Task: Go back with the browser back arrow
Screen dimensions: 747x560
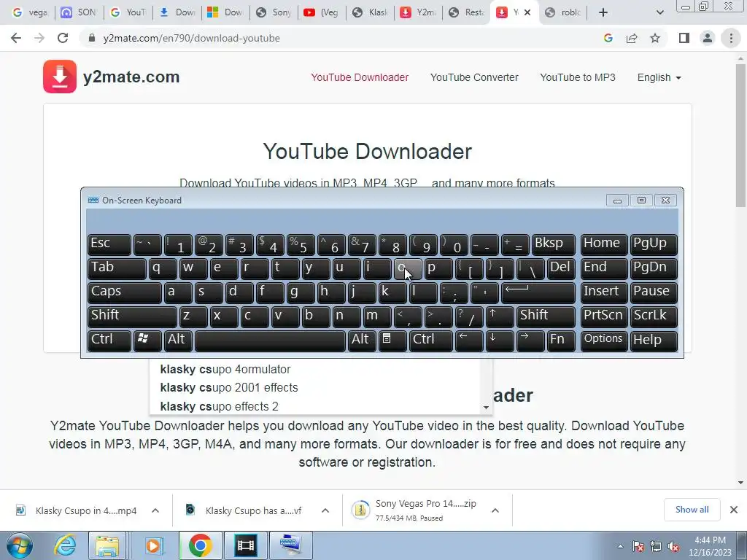Action: click(x=16, y=38)
